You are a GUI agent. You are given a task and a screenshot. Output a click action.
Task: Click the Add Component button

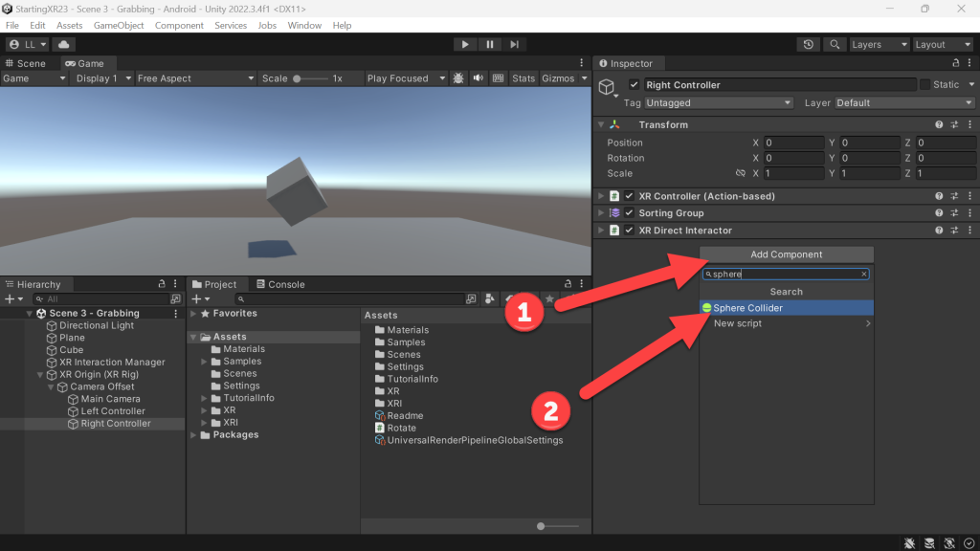point(787,254)
